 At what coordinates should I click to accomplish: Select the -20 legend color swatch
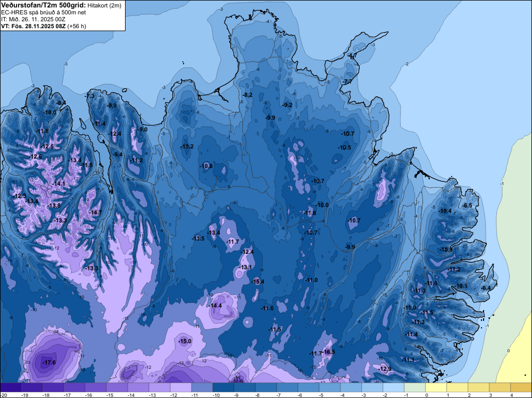(x=11, y=387)
